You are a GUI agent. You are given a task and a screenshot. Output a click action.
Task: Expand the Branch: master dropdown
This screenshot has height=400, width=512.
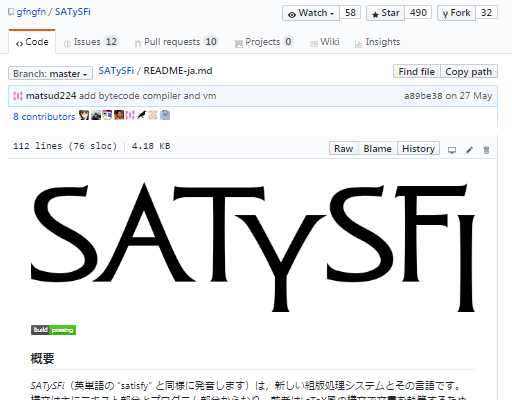50,73
